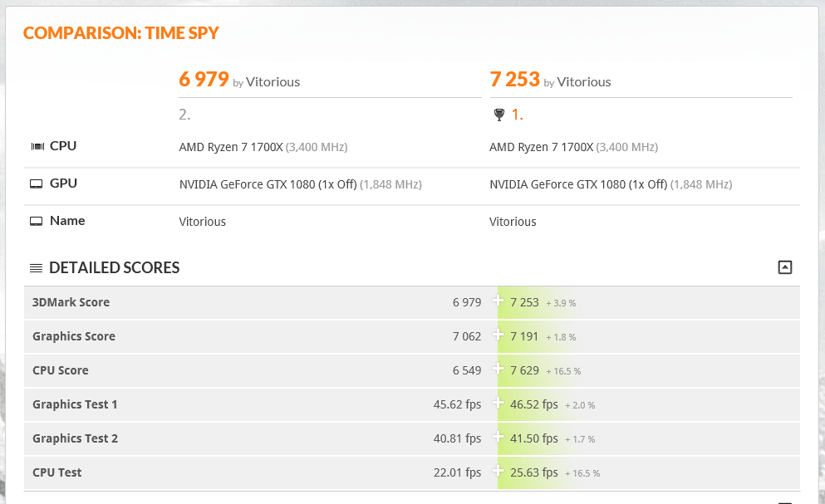This screenshot has height=504, width=825.
Task: Open Vitorious profile next to 7 253
Action: coord(583,82)
